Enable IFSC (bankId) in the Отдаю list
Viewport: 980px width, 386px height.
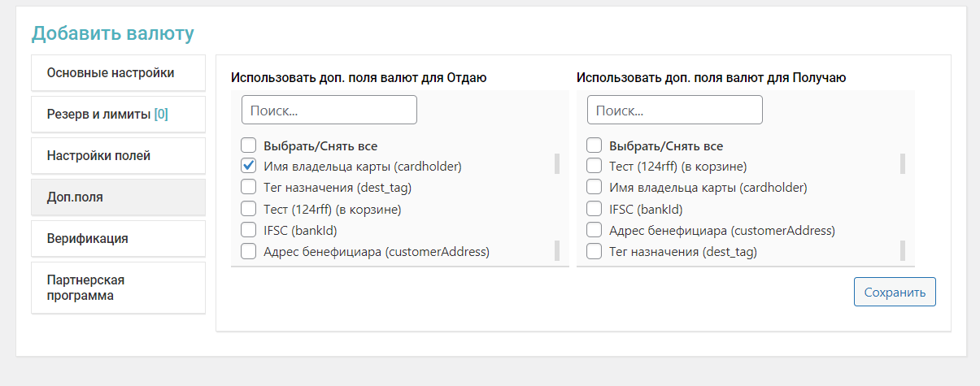point(249,230)
